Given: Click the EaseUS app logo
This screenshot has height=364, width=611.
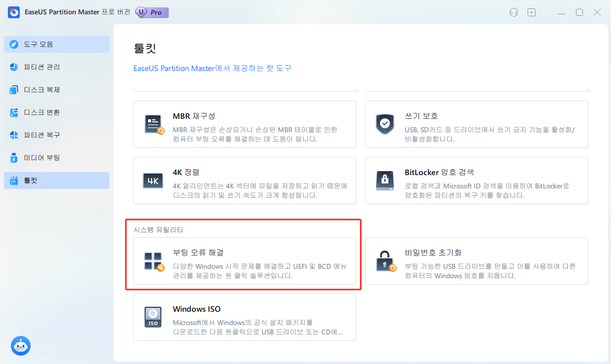Looking at the screenshot, I should (13, 13).
